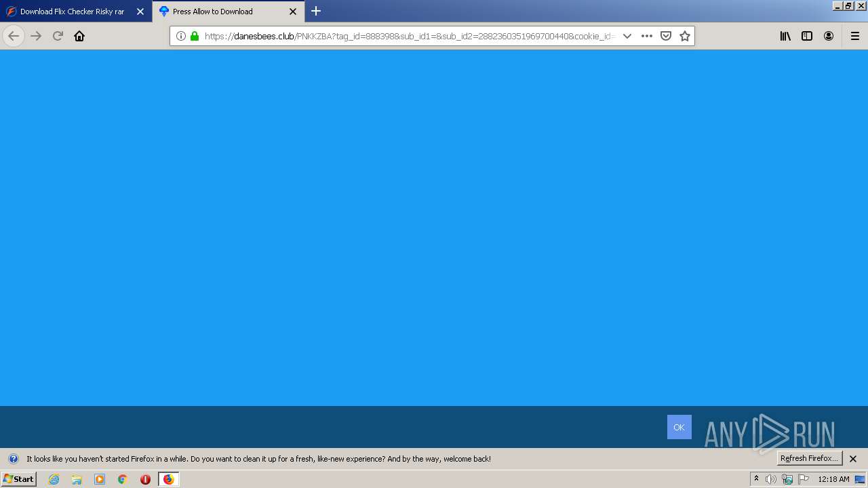Open the page actions three-dot menu
Viewport: 868px width, 488px height.
(647, 36)
